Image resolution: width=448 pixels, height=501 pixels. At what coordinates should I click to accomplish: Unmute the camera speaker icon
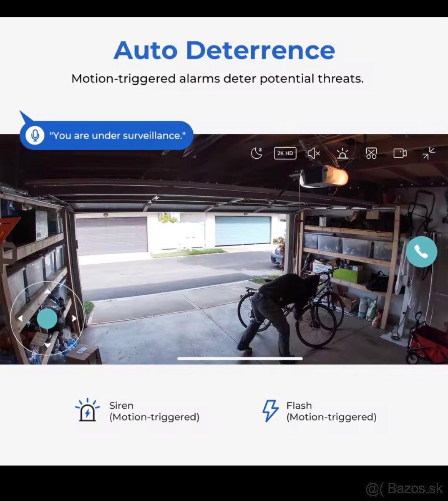[314, 154]
